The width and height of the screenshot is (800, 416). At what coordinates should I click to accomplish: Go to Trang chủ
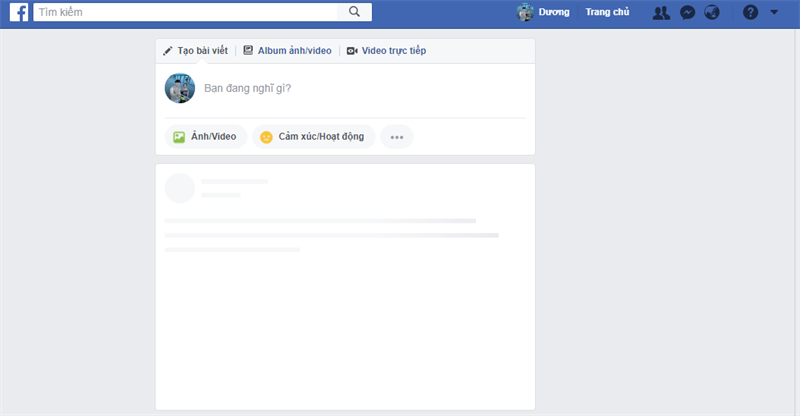607,12
